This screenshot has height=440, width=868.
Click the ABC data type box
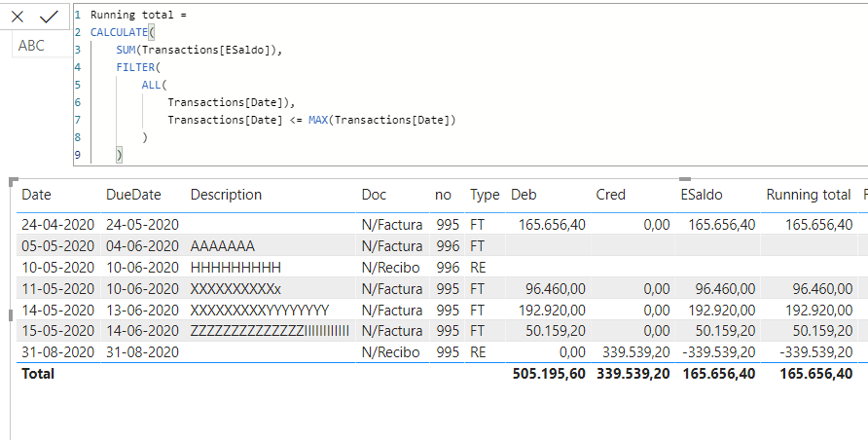point(42,46)
